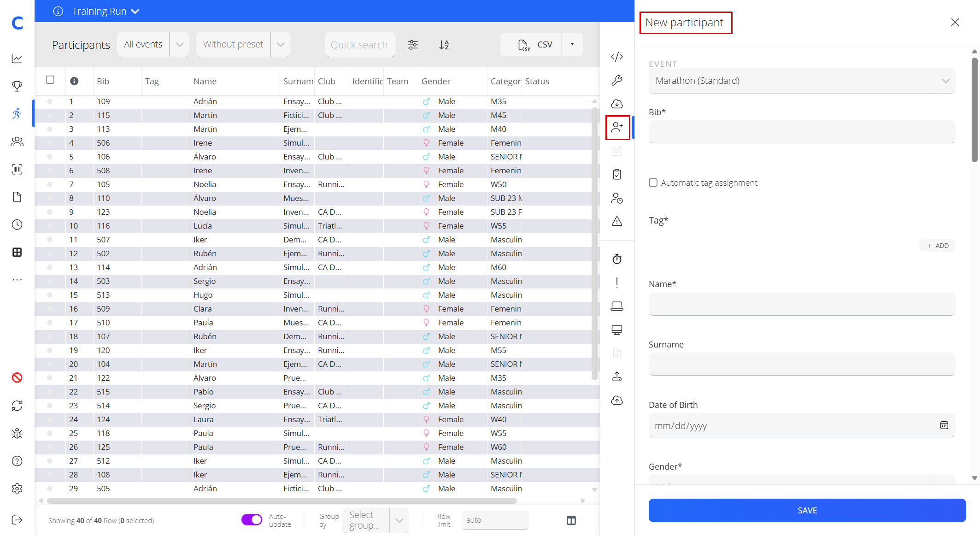This screenshot has height=536, width=980.
Task: Select row radio for bib 506
Action: 50,143
